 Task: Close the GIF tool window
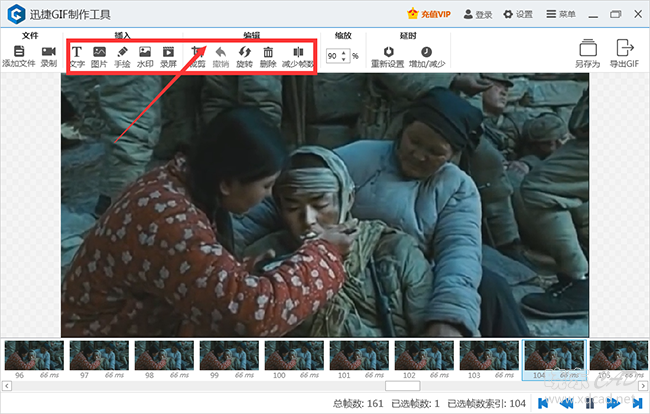(x=638, y=14)
